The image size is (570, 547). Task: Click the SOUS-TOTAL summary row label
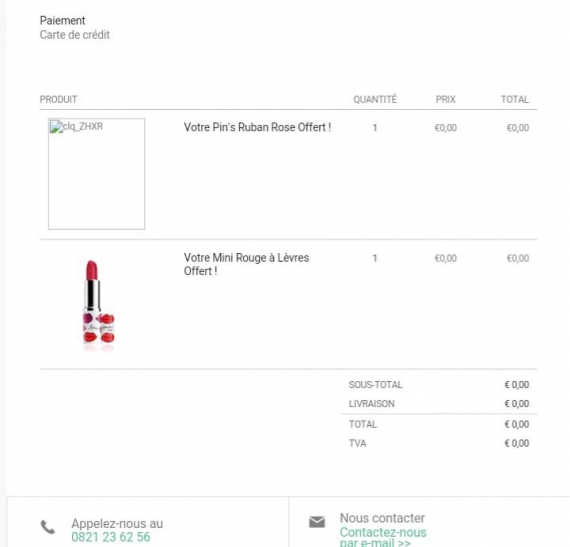376,385
